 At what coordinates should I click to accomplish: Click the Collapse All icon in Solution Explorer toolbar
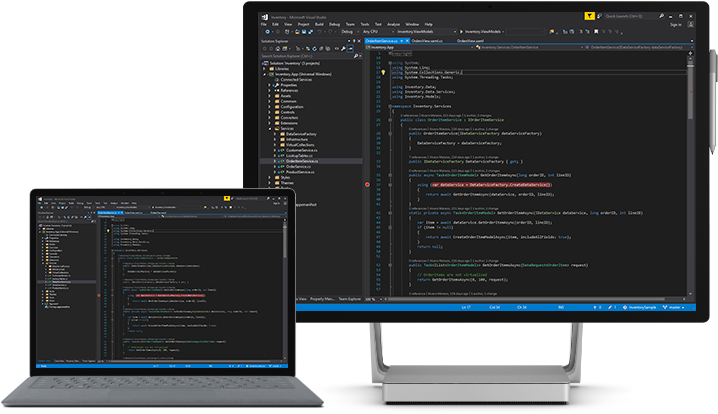point(321,49)
